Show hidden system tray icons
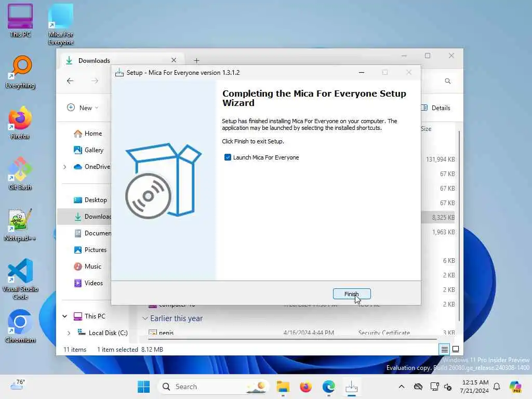This screenshot has height=399, width=532. point(402,387)
